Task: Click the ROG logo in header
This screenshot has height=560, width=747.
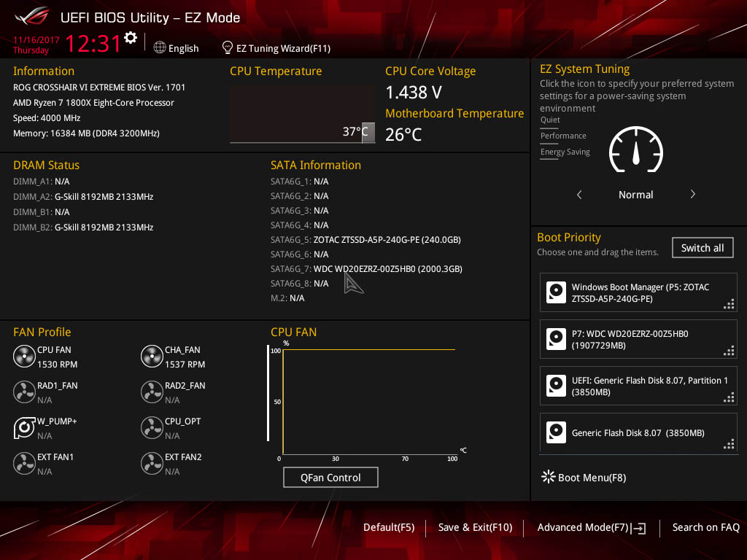Action: click(x=32, y=17)
